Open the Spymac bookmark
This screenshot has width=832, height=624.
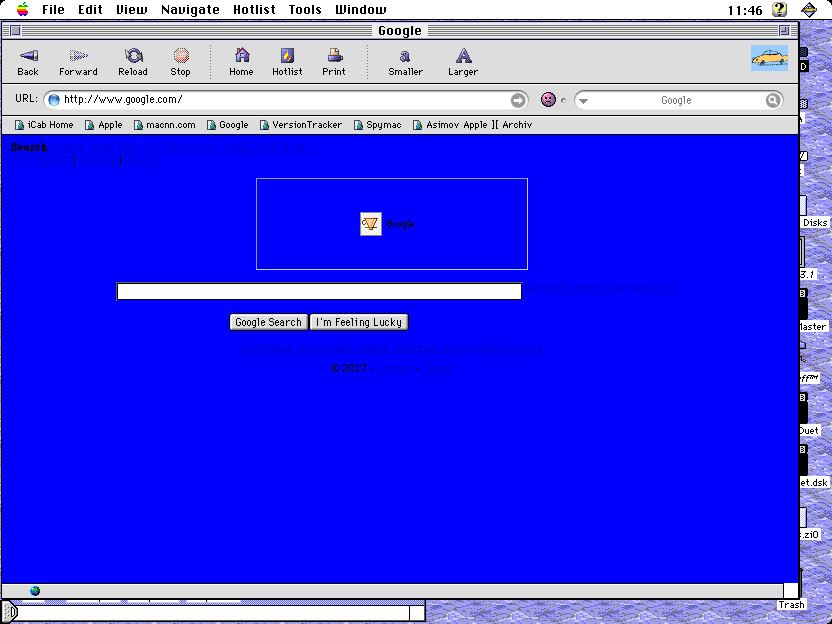[378, 125]
